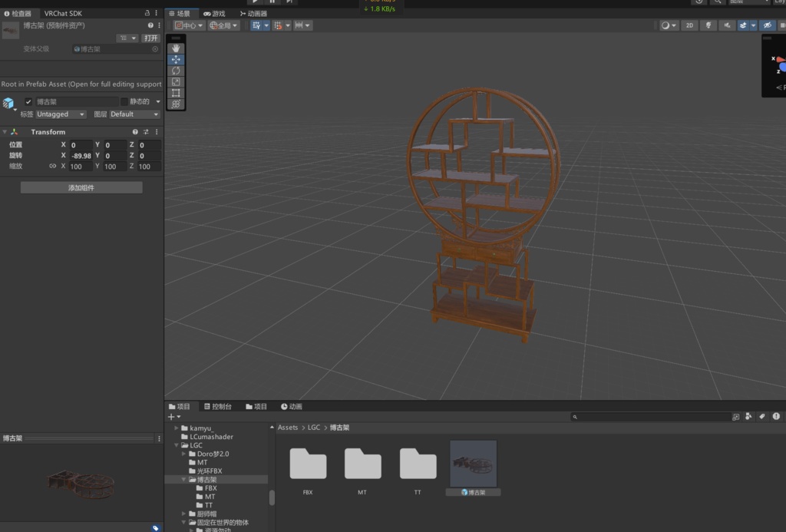Open the Default layer dropdown

(x=134, y=114)
